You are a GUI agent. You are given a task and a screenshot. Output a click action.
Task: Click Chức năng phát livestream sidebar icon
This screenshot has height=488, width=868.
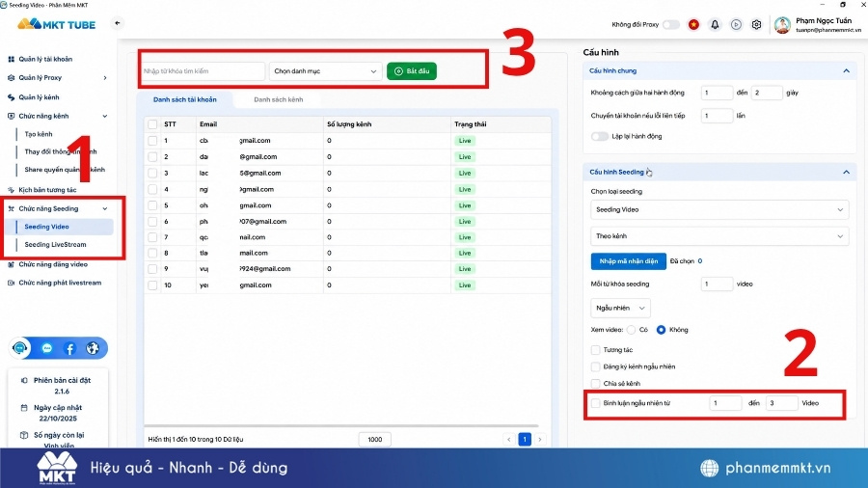[11, 283]
